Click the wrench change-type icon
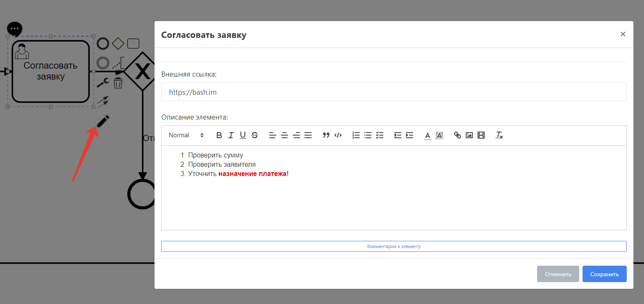644x304 pixels. [x=103, y=83]
